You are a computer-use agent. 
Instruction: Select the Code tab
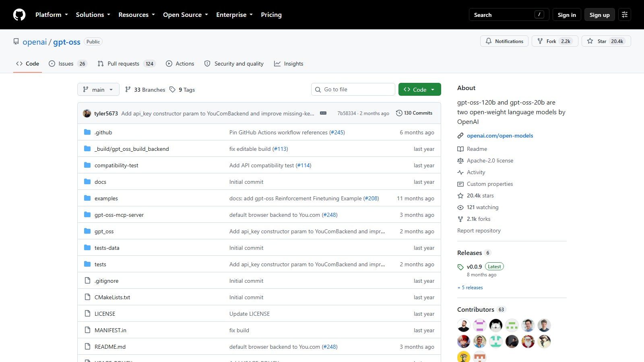pos(27,64)
